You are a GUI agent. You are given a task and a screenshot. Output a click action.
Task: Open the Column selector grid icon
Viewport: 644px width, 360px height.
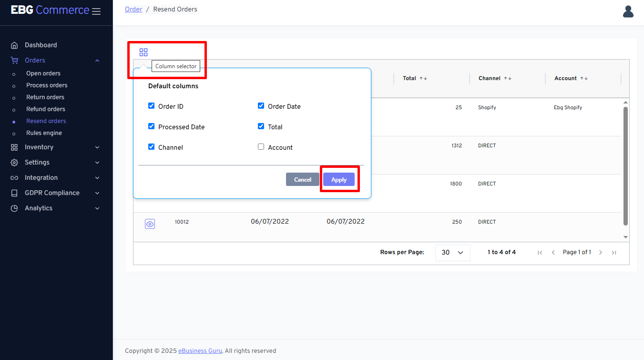click(143, 52)
